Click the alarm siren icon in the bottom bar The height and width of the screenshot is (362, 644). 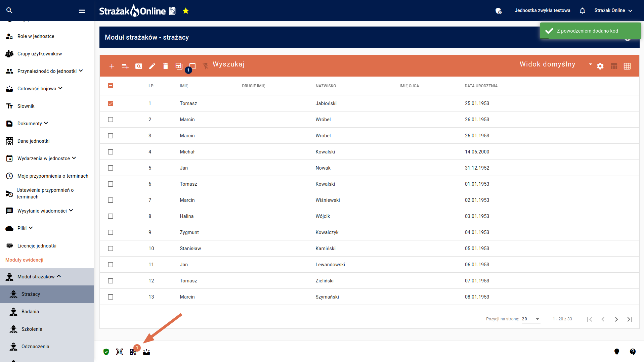tap(146, 352)
